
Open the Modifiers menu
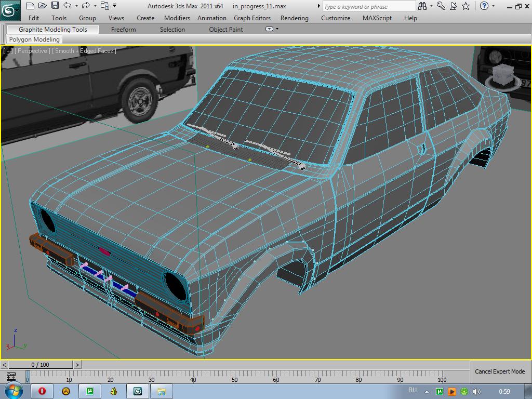coord(177,18)
